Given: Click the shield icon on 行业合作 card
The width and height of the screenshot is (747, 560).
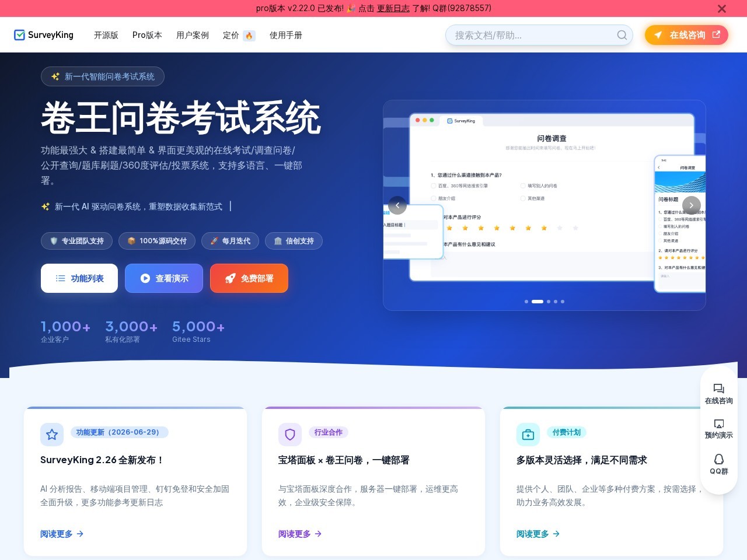Looking at the screenshot, I should click(290, 435).
